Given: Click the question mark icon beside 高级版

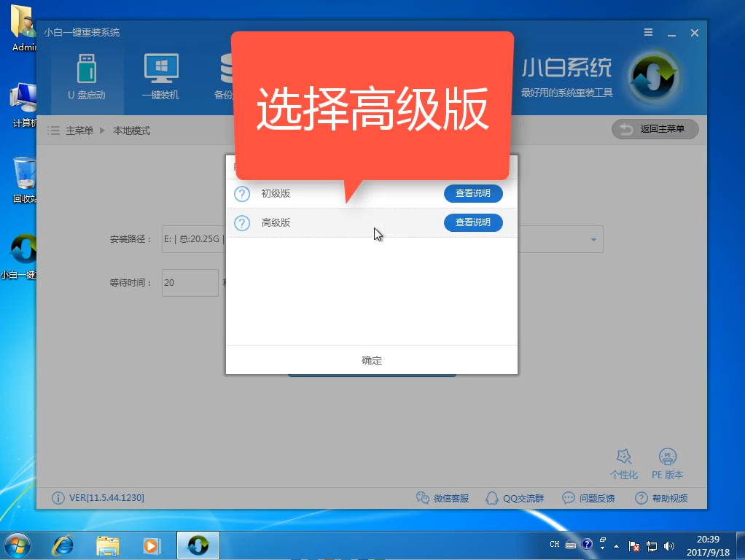Looking at the screenshot, I should point(242,222).
